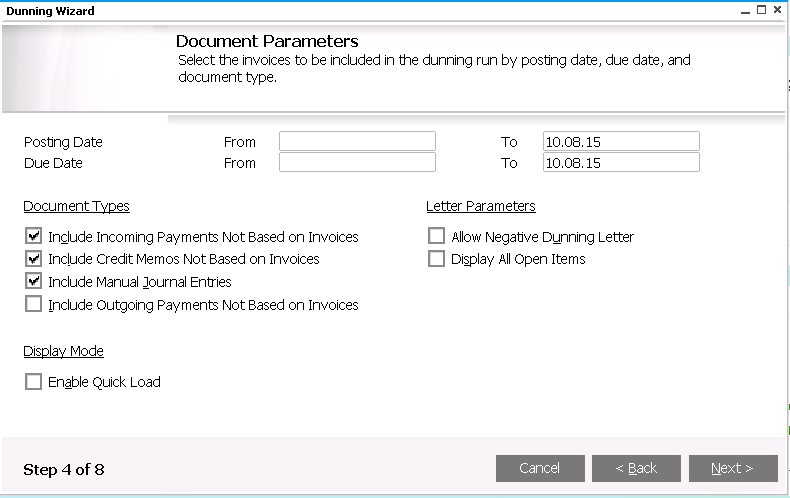Minimize the Dunning Wizard window
The height and width of the screenshot is (498, 790).
(x=744, y=10)
